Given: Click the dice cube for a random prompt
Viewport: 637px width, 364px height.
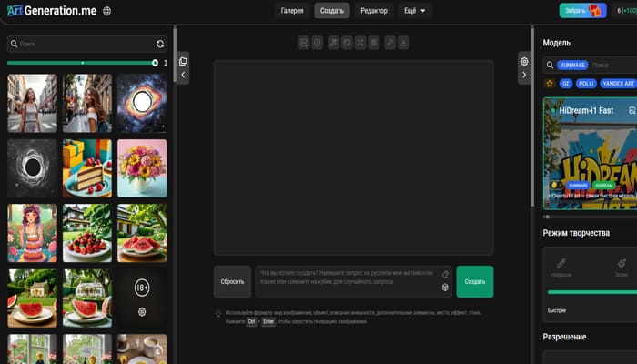Looking at the screenshot, I should click(x=445, y=288).
